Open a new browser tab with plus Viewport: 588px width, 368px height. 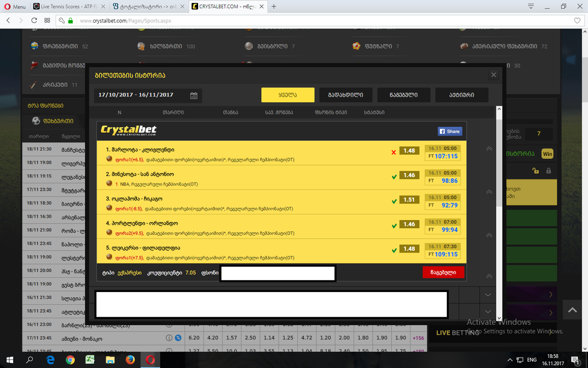(274, 6)
